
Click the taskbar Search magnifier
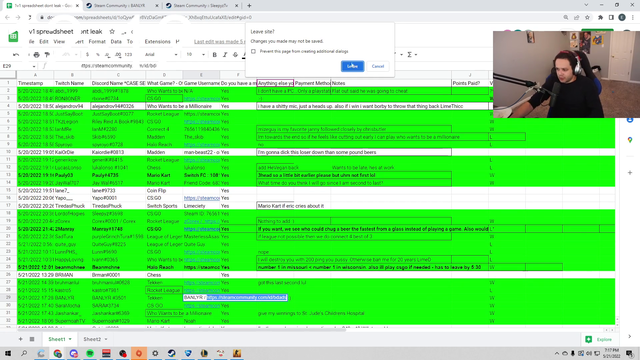point(24,353)
